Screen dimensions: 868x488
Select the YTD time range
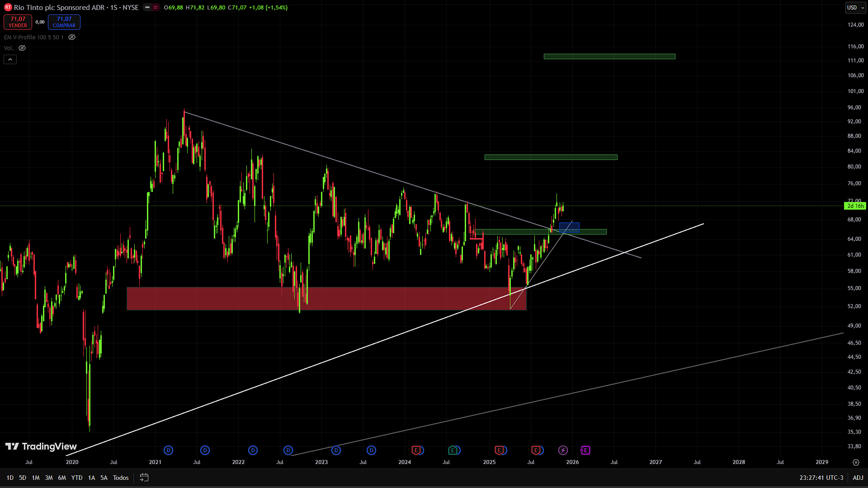tap(77, 478)
